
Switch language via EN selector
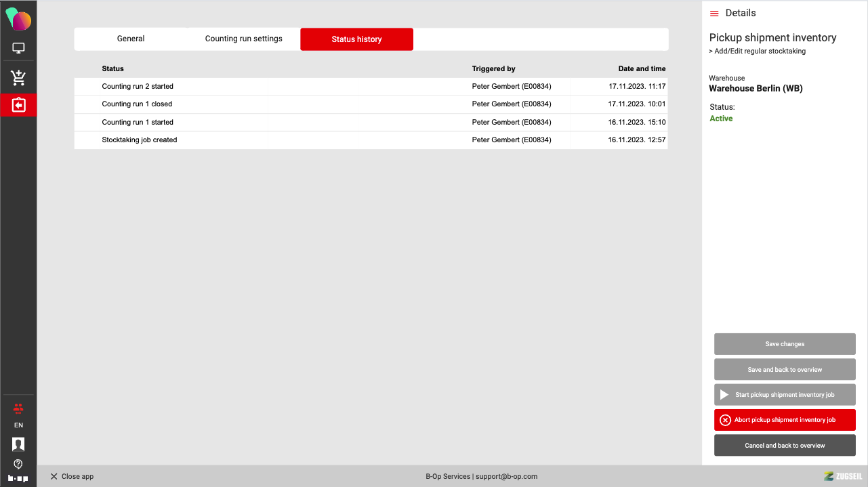pos(18,425)
